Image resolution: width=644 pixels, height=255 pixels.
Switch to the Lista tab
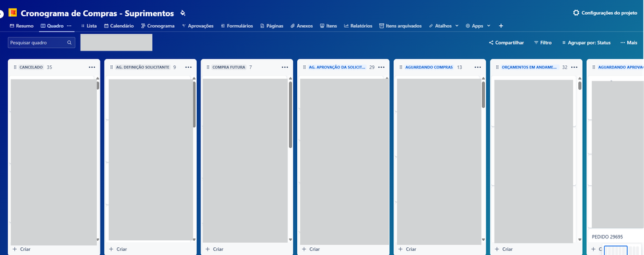[x=89, y=26]
